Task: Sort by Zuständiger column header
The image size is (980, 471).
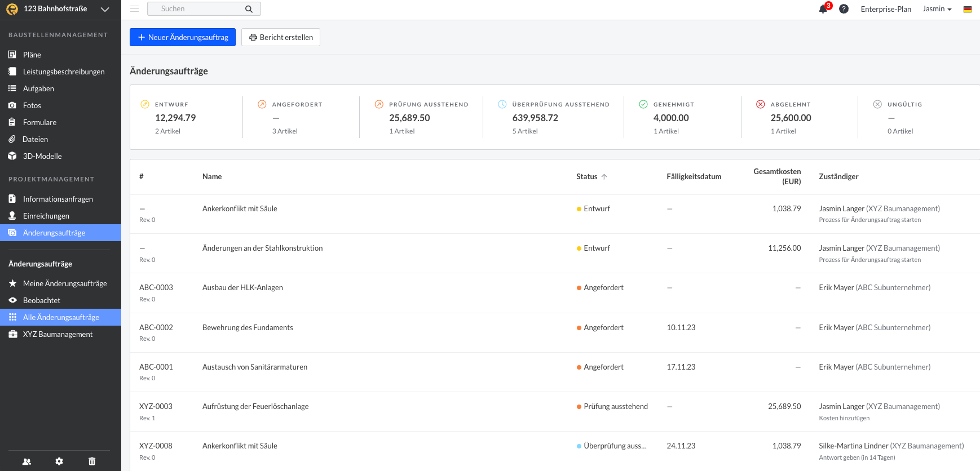Action: tap(838, 176)
